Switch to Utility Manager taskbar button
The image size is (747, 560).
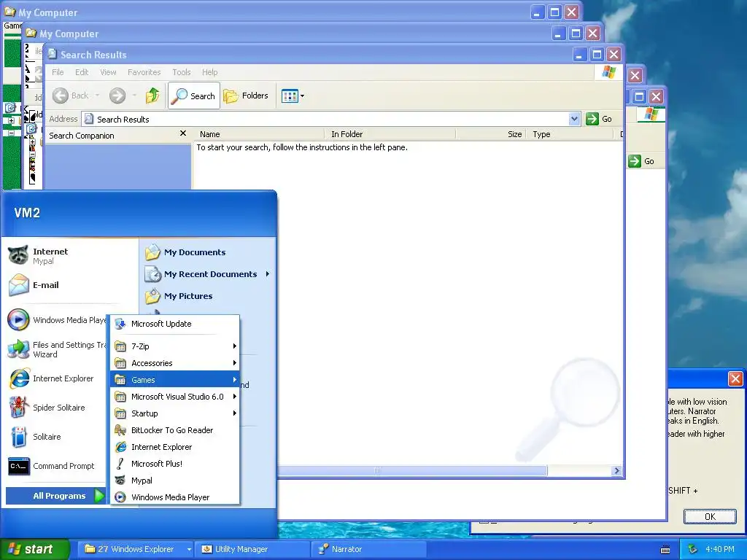coord(252,549)
